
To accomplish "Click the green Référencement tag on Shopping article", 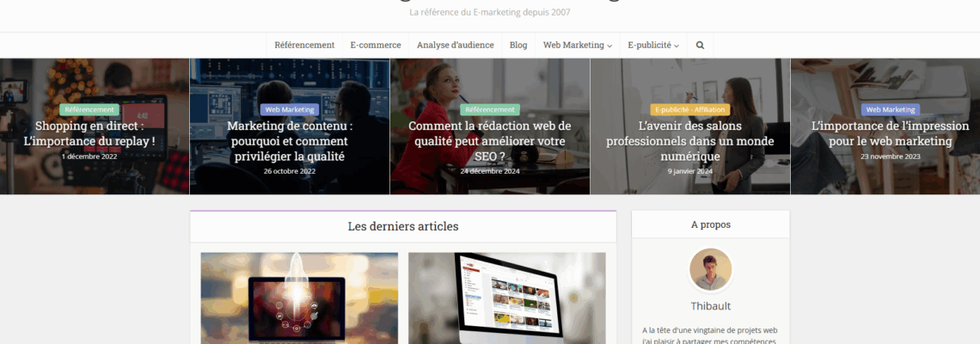I will (89, 110).
